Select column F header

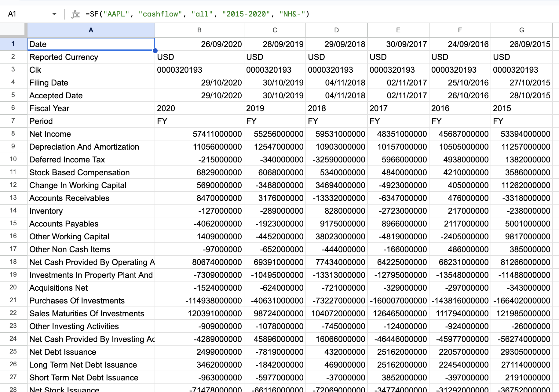tap(460, 30)
